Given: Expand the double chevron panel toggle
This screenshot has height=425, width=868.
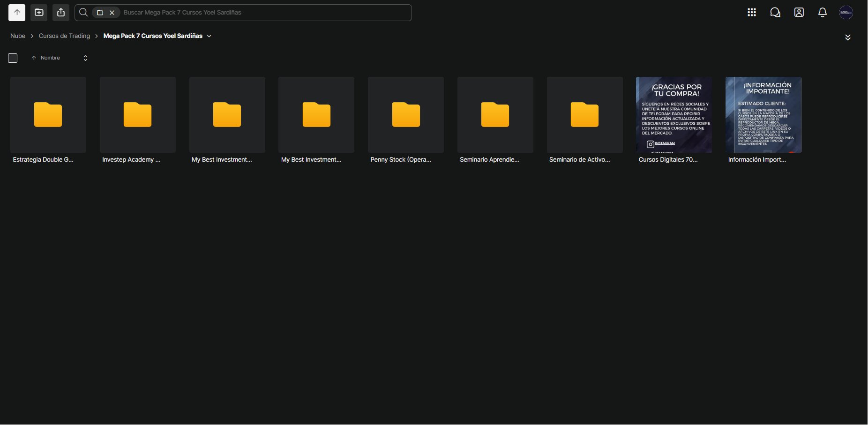Looking at the screenshot, I should click(x=848, y=37).
